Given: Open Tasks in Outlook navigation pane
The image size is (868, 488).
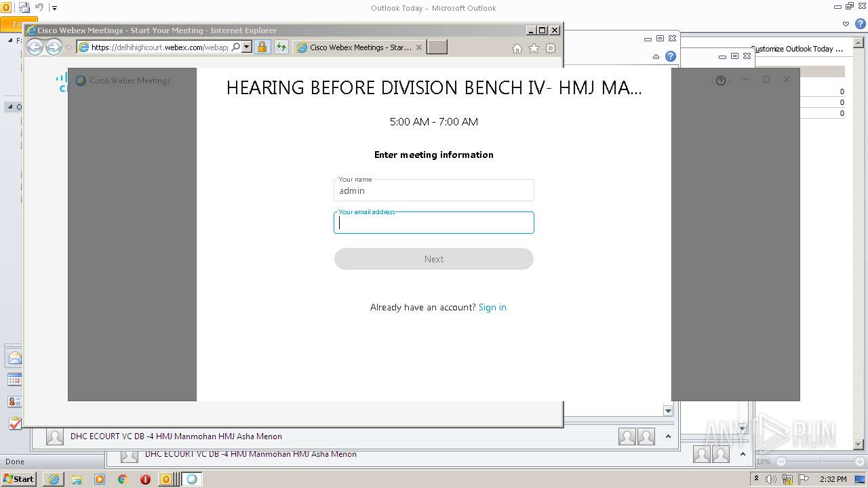Looking at the screenshot, I should point(14,423).
